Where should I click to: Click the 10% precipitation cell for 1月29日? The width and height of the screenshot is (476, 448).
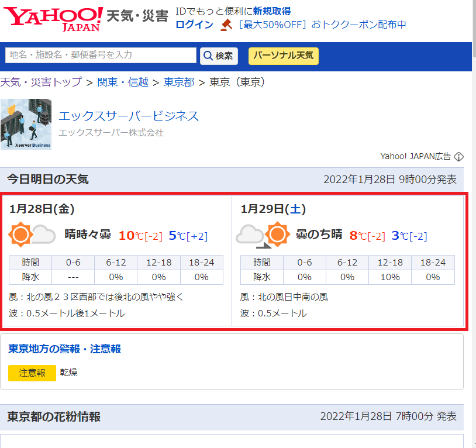click(390, 277)
